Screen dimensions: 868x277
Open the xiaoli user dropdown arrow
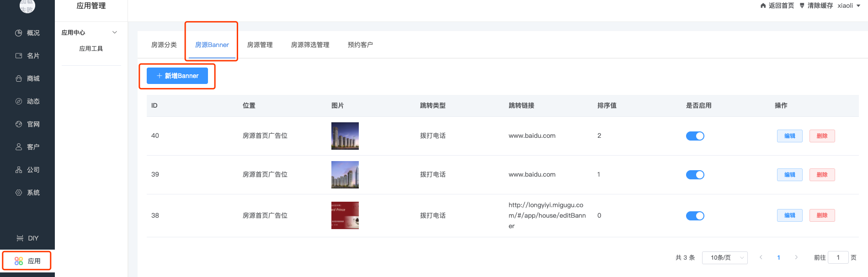click(858, 6)
